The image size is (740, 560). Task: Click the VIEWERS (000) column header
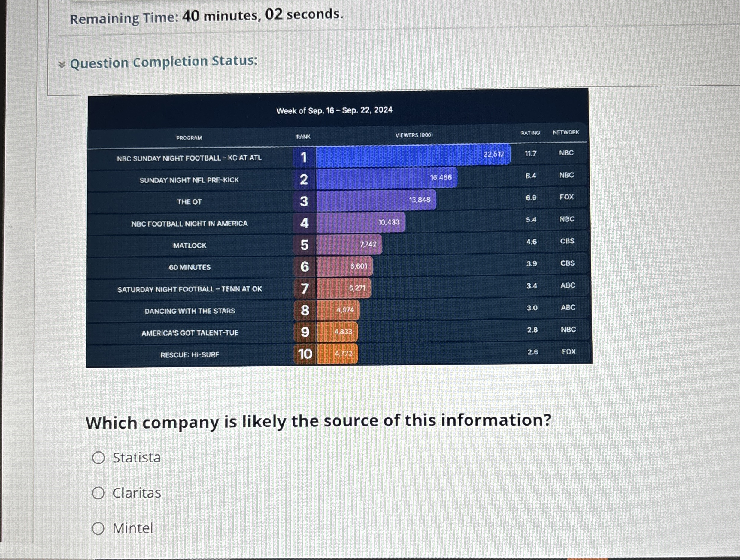(x=414, y=135)
